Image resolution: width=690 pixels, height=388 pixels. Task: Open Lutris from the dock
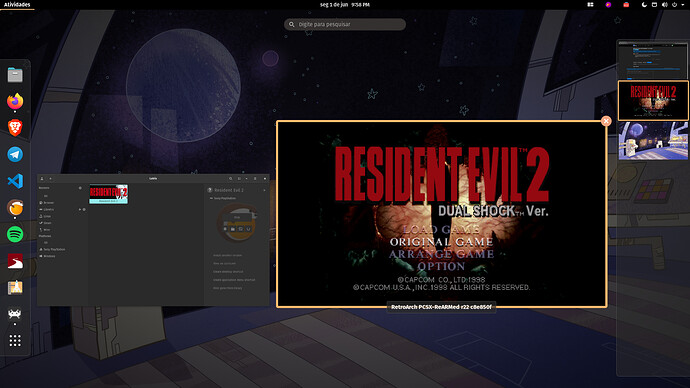pyautogui.click(x=15, y=208)
